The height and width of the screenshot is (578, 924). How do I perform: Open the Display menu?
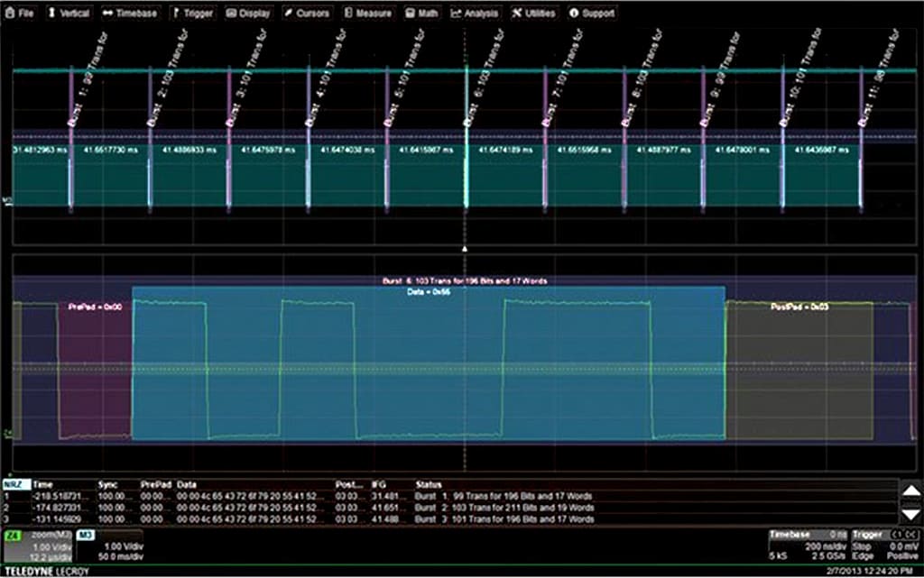coord(248,13)
